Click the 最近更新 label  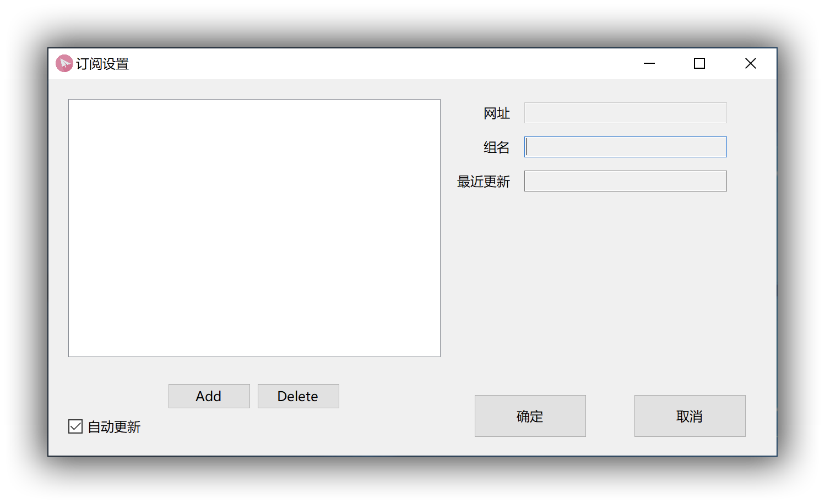484,182
